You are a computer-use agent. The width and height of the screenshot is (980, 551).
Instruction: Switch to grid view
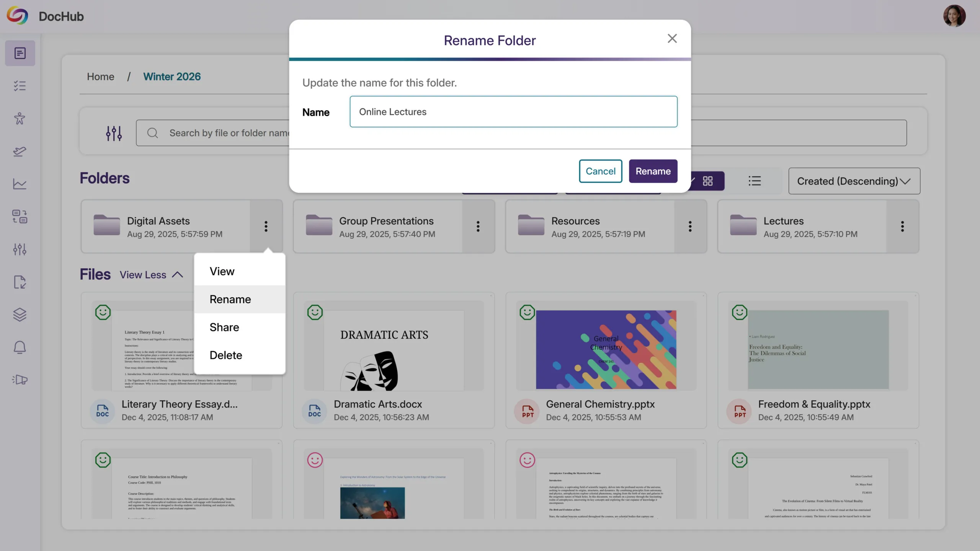coord(707,181)
